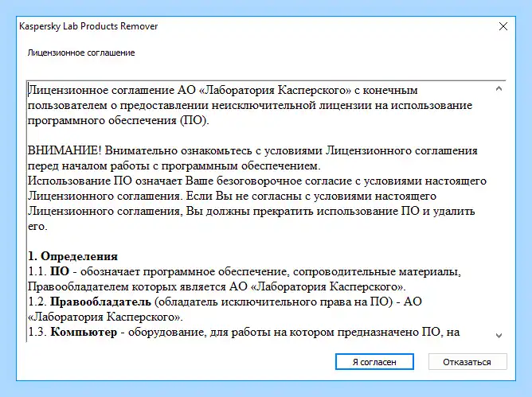
Task: Click the line "«Лаборатория Касперского»." under clause 1.2
Action: 105,317
